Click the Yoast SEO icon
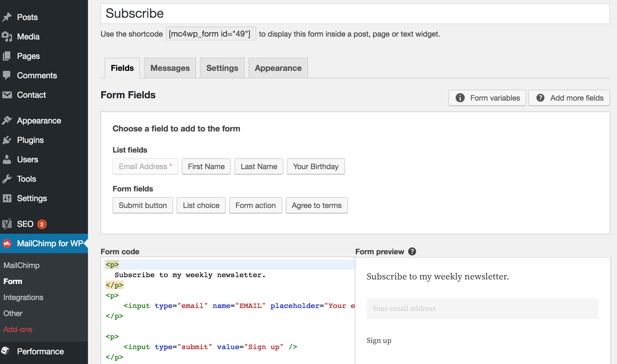The width and height of the screenshot is (617, 364). coord(7,224)
